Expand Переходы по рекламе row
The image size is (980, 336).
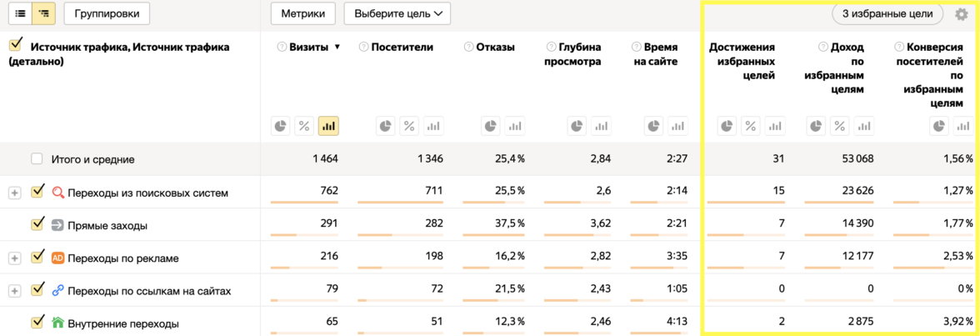(x=14, y=258)
